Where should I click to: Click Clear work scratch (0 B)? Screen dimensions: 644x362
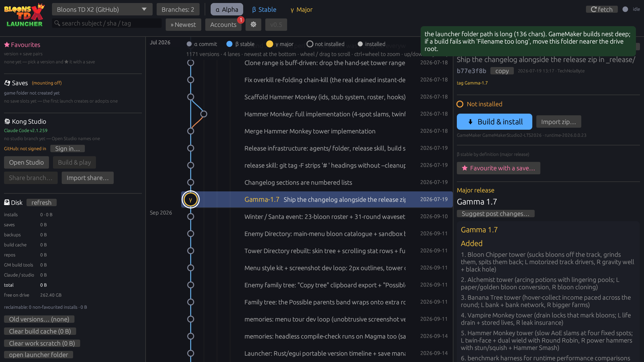click(x=42, y=343)
